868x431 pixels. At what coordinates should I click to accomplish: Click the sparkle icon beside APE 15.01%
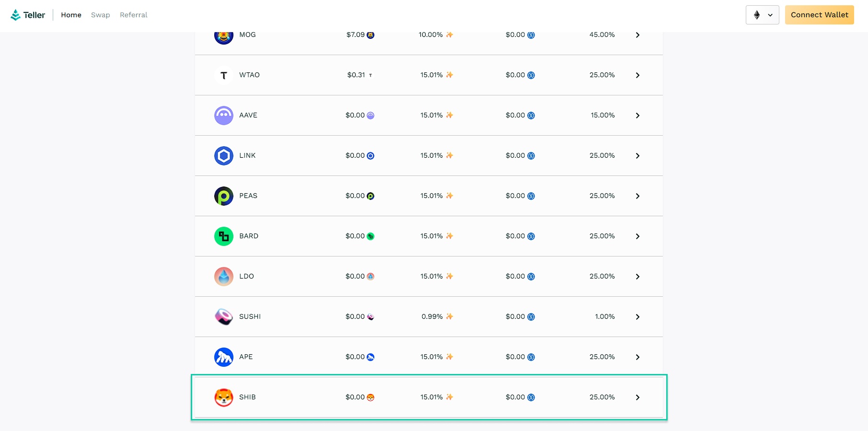click(x=449, y=357)
